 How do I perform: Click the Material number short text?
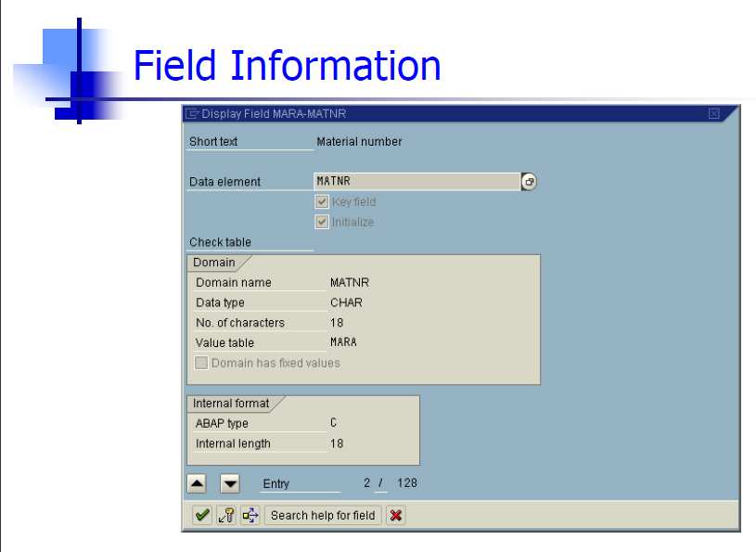[359, 141]
